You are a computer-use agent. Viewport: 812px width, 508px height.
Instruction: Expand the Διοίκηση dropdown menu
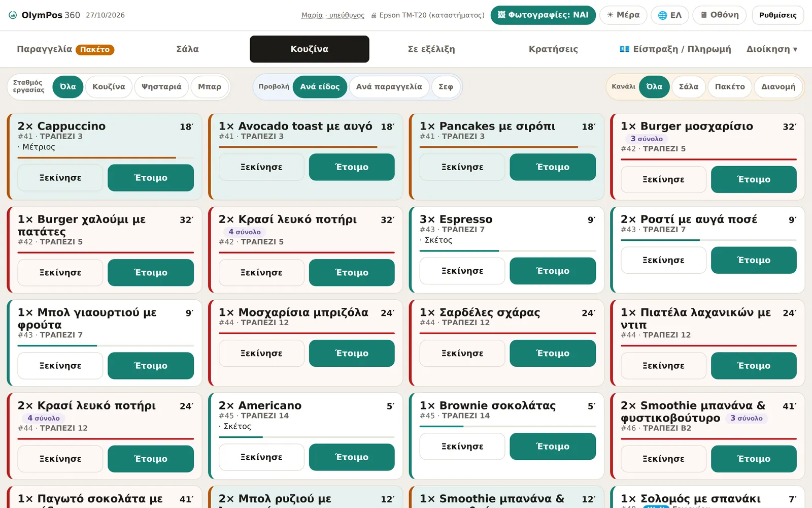pyautogui.click(x=772, y=49)
